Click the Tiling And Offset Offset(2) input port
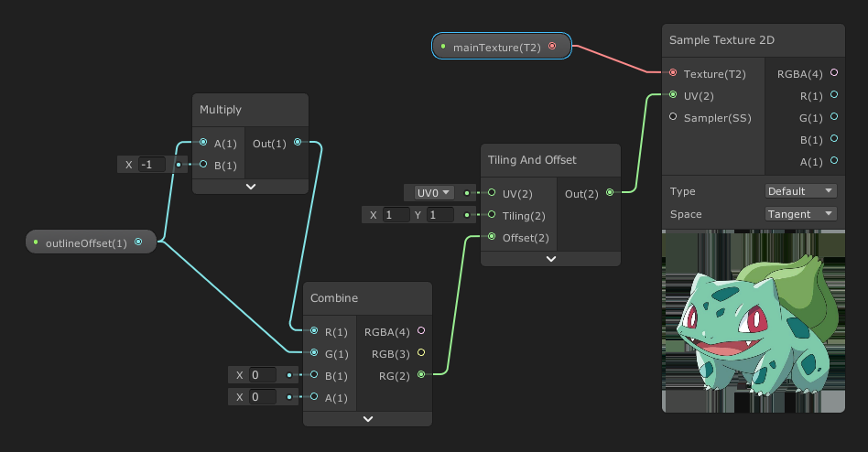This screenshot has width=868, height=452. point(492,237)
